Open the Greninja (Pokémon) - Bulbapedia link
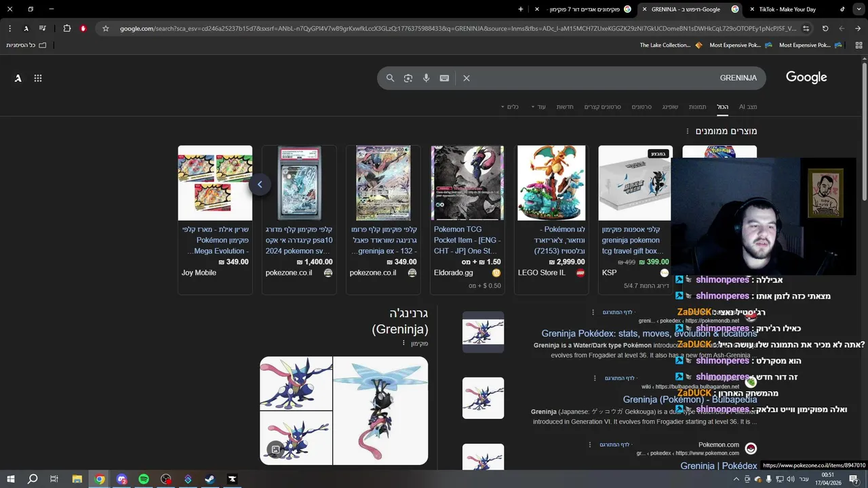868x488 pixels. click(x=690, y=399)
